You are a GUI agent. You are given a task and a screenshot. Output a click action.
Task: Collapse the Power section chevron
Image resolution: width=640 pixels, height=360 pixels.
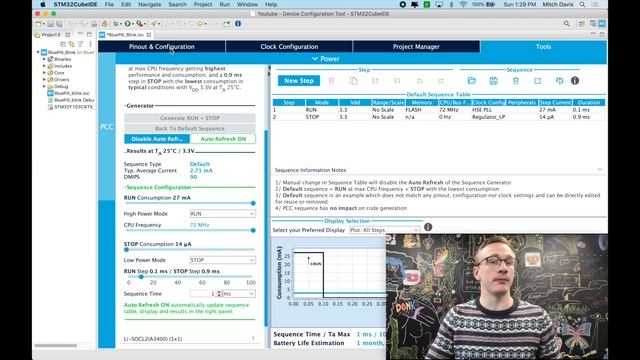point(315,59)
